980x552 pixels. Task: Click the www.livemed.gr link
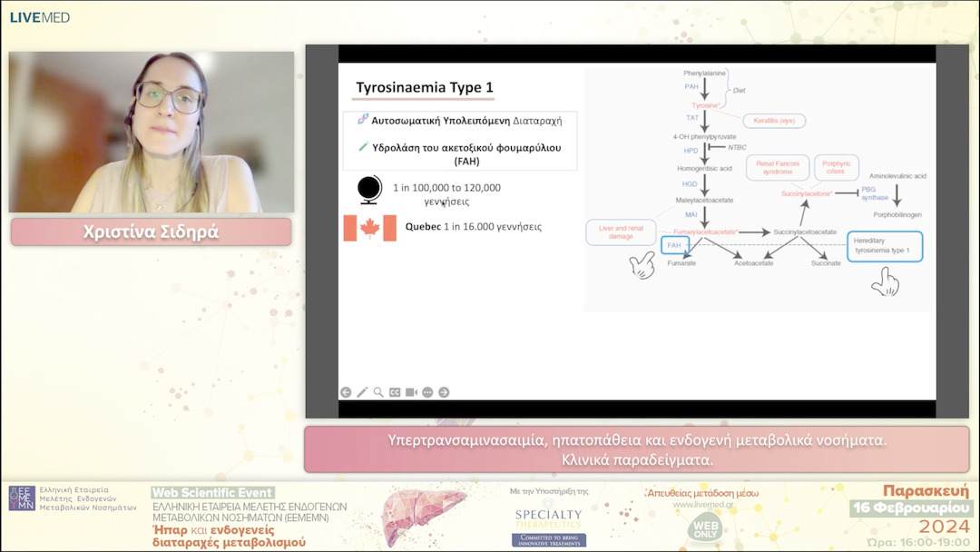tap(703, 505)
